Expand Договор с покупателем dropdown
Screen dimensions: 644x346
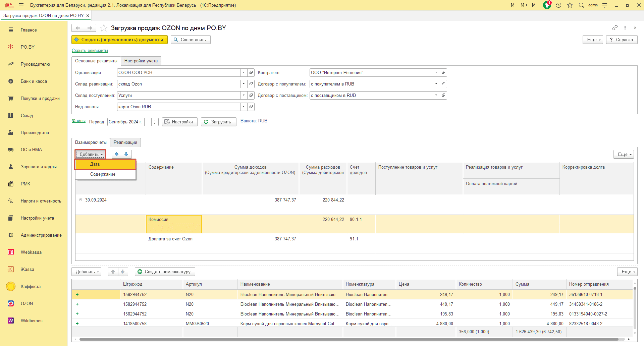pyautogui.click(x=436, y=84)
